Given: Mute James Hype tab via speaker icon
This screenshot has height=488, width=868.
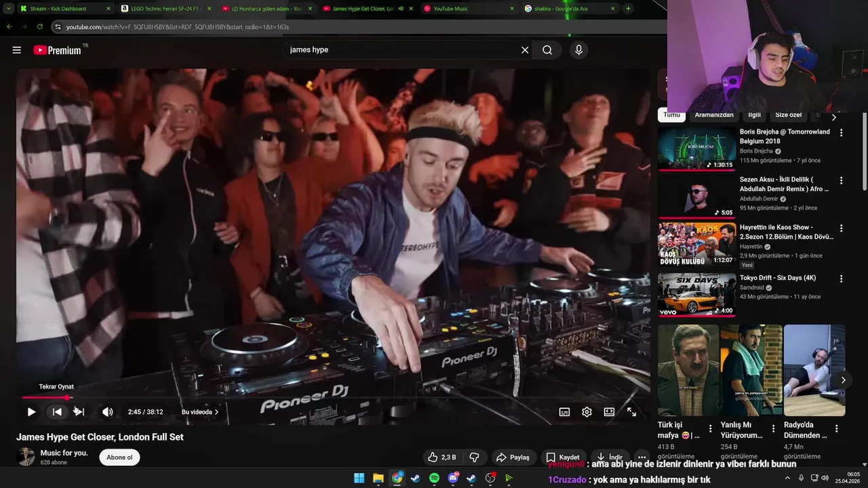Looking at the screenshot, I should (401, 9).
